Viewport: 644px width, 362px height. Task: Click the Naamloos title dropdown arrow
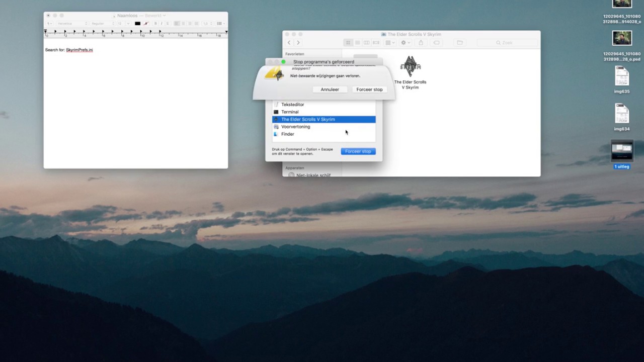165,16
